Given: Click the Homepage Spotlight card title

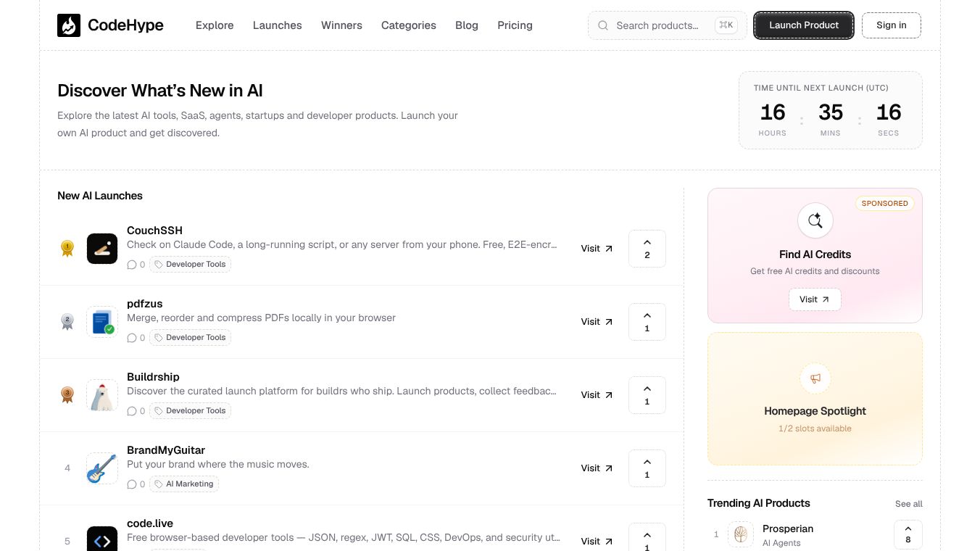Looking at the screenshot, I should (815, 411).
